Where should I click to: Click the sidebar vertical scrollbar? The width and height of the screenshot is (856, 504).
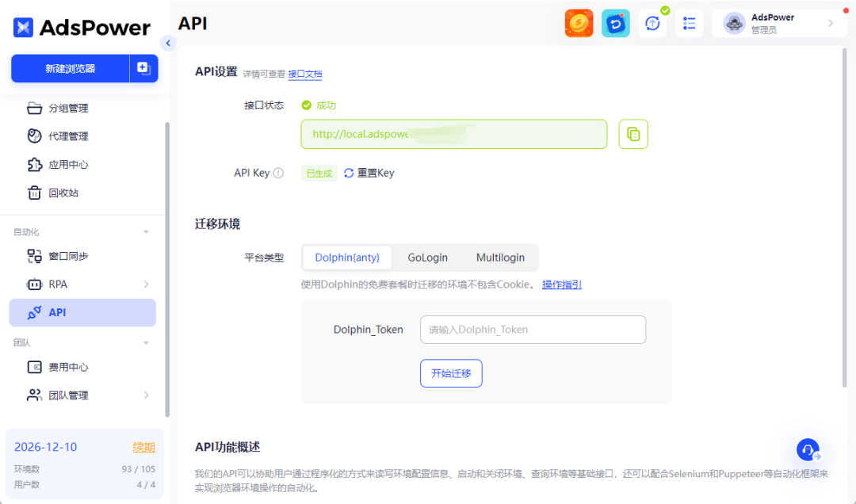coord(167,269)
